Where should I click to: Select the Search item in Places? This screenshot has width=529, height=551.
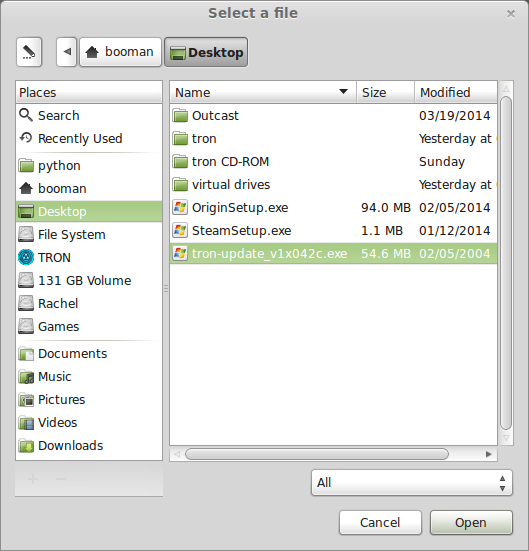click(x=89, y=115)
